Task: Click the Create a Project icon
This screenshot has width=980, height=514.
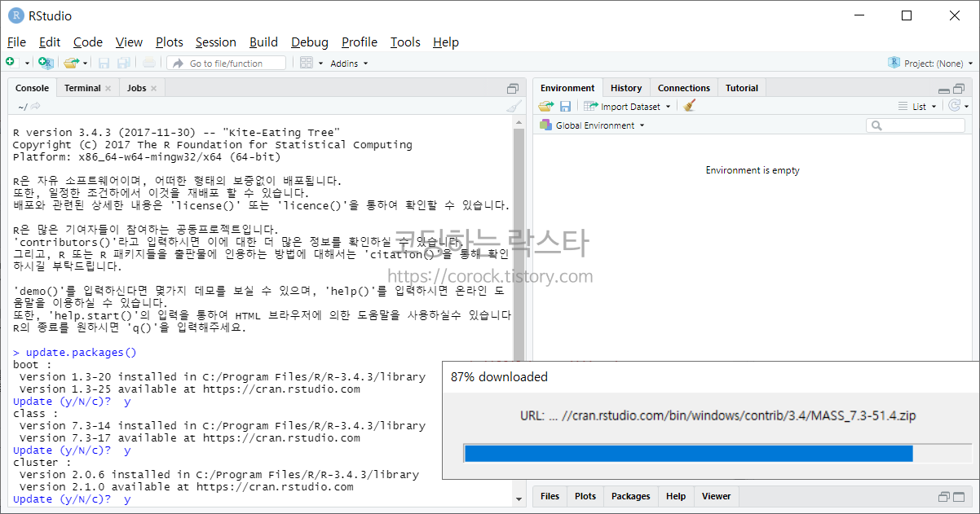Action: tap(46, 63)
